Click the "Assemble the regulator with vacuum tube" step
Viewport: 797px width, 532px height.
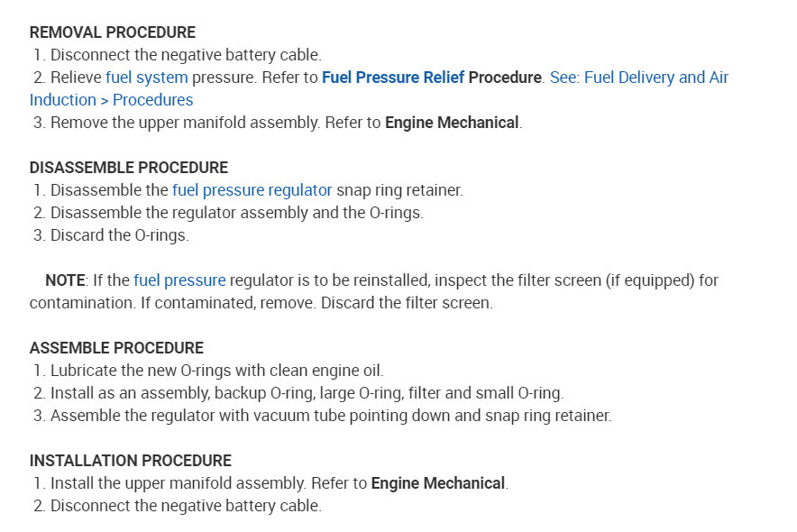pos(330,416)
